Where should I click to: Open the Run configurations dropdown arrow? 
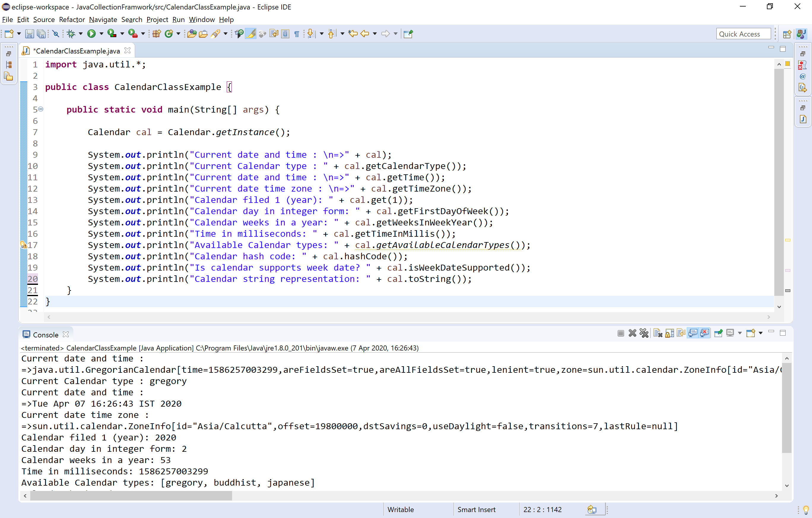pyautogui.click(x=101, y=34)
